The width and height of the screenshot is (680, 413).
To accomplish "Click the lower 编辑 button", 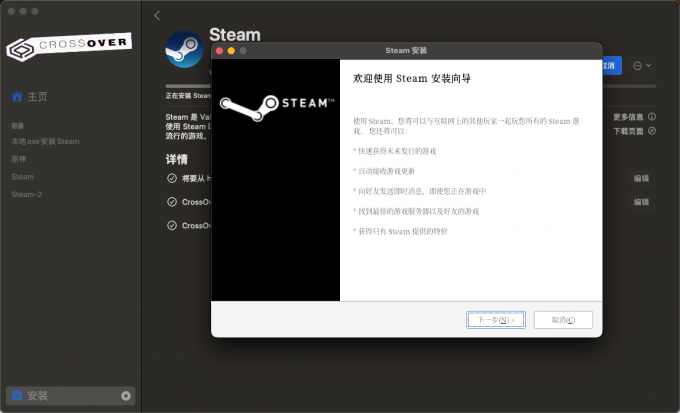I will [x=641, y=202].
